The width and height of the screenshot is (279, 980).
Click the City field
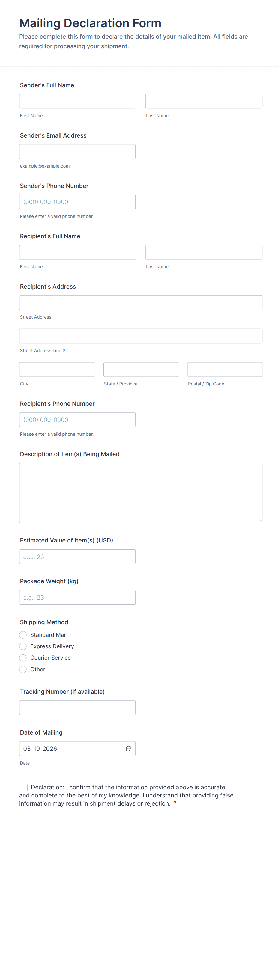pyautogui.click(x=57, y=369)
